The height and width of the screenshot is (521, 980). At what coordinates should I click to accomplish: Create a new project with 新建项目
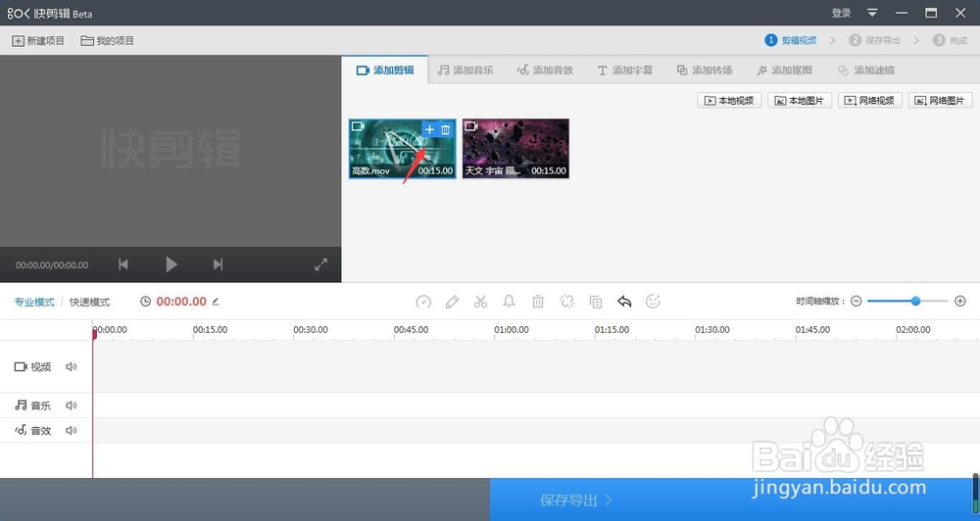coord(38,40)
